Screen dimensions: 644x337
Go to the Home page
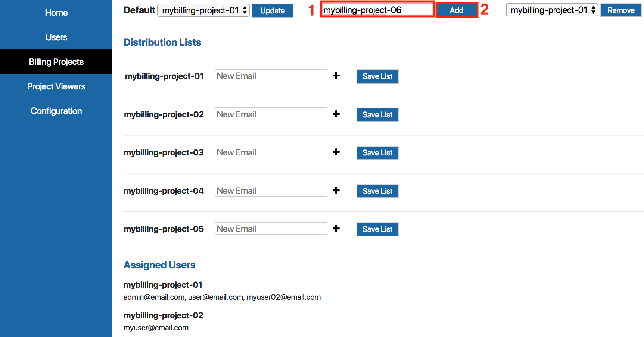56,13
